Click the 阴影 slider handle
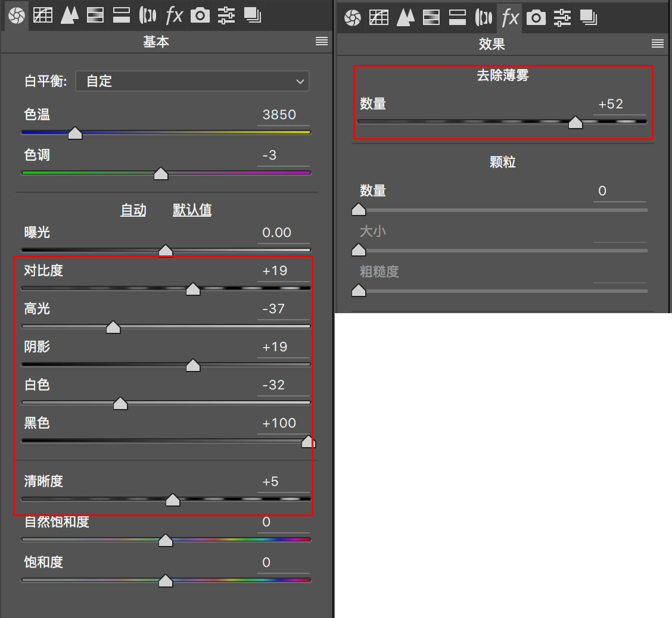The height and width of the screenshot is (618, 672). point(193,366)
